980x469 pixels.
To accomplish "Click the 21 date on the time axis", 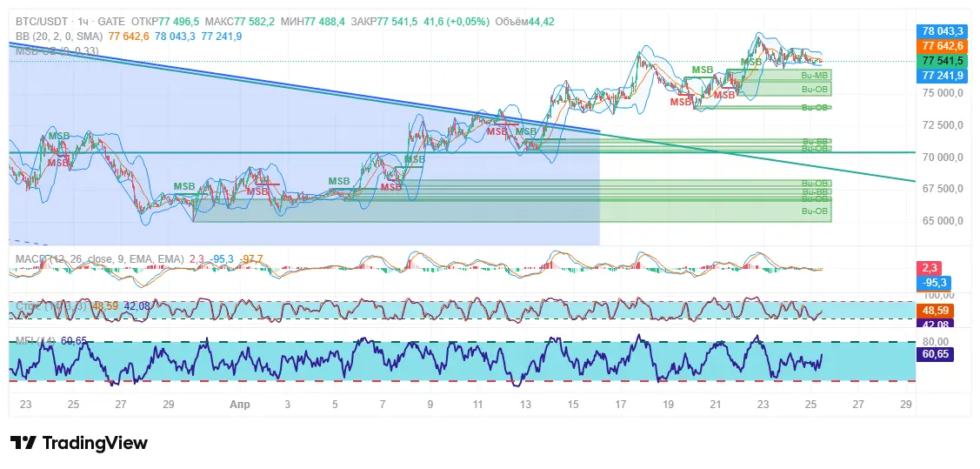I will (716, 404).
